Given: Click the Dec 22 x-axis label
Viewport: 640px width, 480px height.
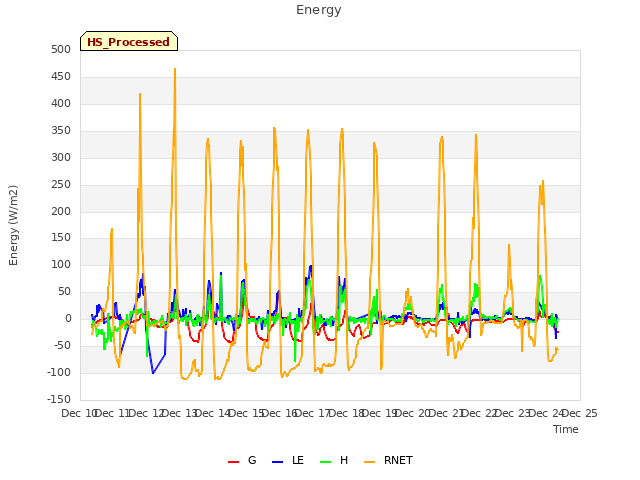Looking at the screenshot, I should coord(480,413).
